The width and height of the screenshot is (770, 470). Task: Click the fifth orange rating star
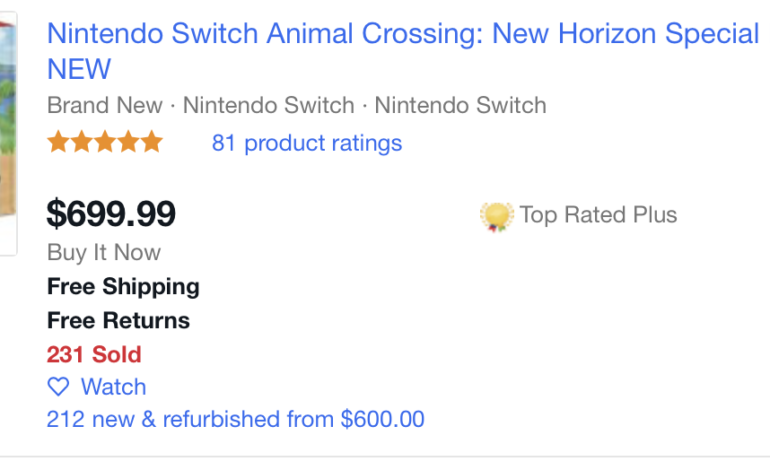point(150,142)
